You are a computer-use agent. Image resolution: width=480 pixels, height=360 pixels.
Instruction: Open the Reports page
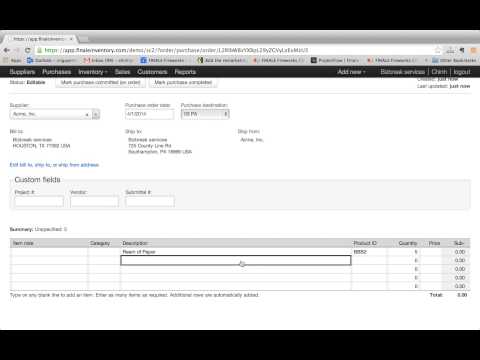[x=185, y=72]
